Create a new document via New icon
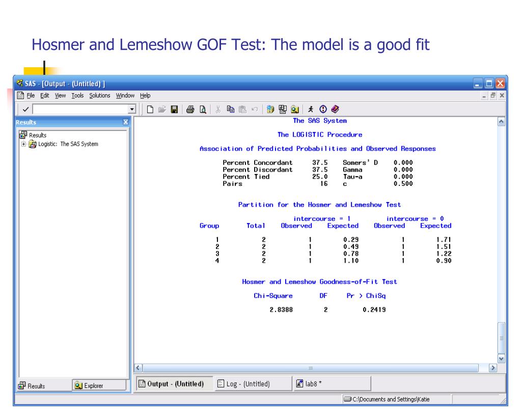Image resolution: width=521 pixels, height=420 pixels. [x=150, y=109]
